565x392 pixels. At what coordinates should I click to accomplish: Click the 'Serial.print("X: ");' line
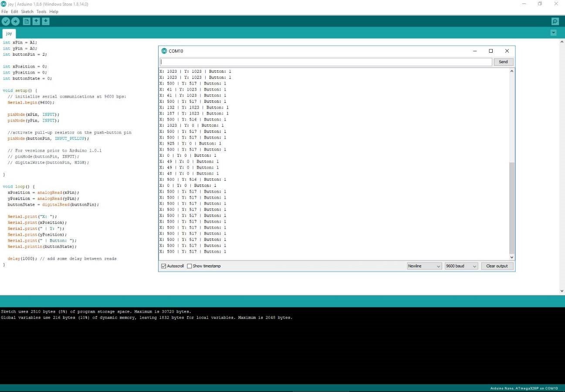click(x=32, y=216)
